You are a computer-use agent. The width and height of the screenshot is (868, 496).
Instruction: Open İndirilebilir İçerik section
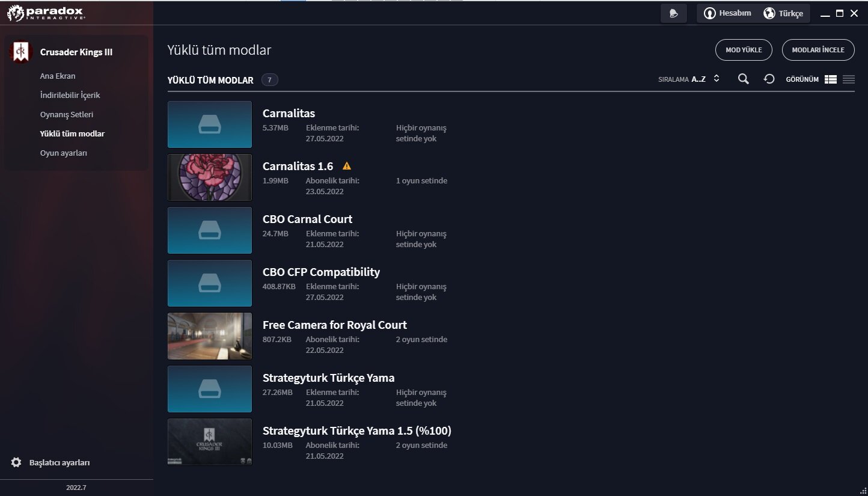click(x=70, y=95)
